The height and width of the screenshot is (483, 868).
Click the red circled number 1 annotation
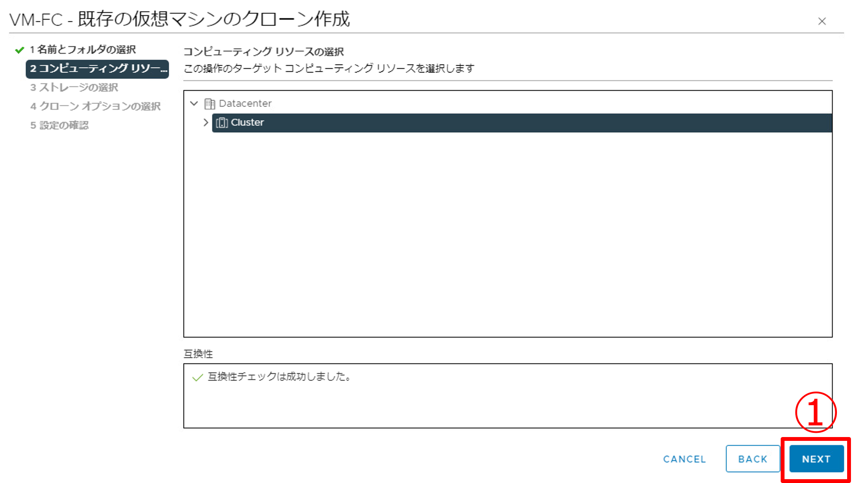pyautogui.click(x=815, y=412)
